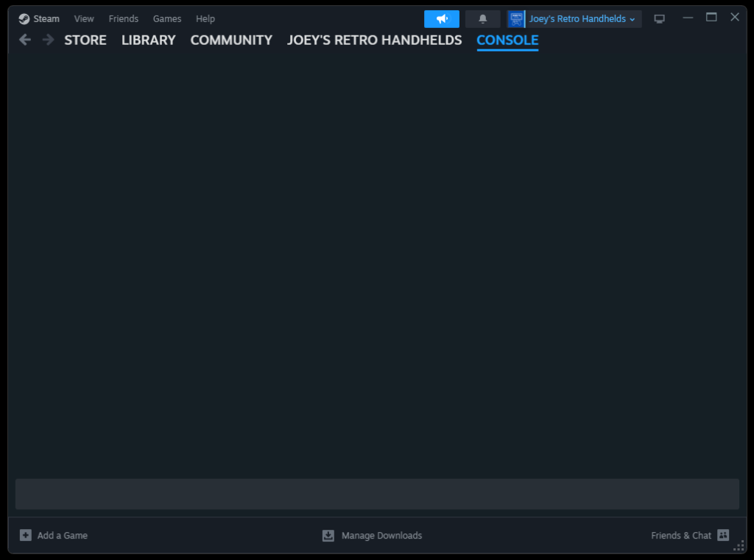Open the notifications bell

[x=483, y=19]
